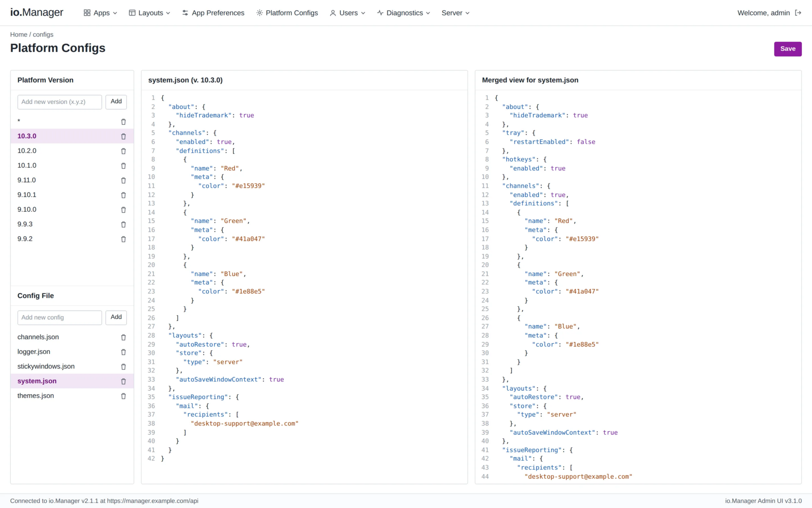Open the Users dropdown
Viewport: 812px width, 508px height.
point(347,13)
